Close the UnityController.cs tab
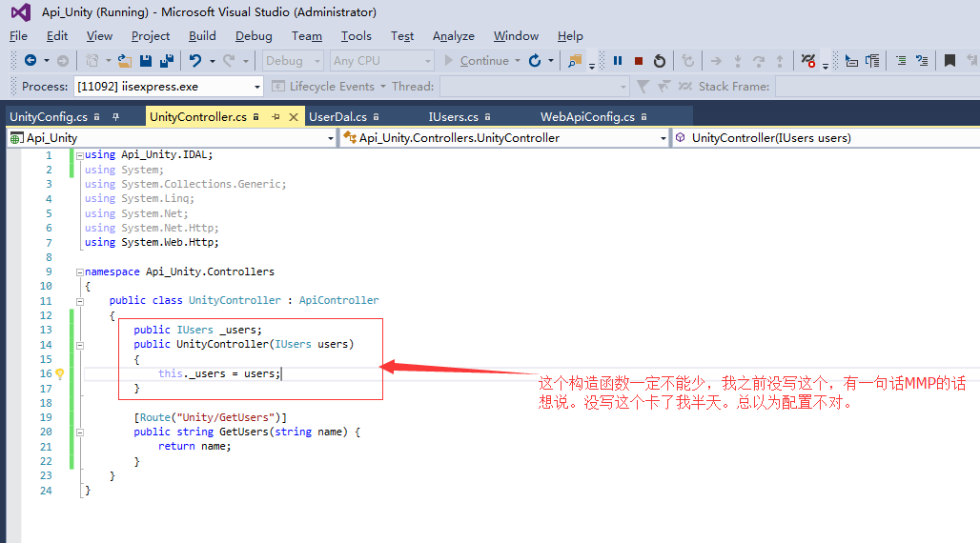 [293, 117]
